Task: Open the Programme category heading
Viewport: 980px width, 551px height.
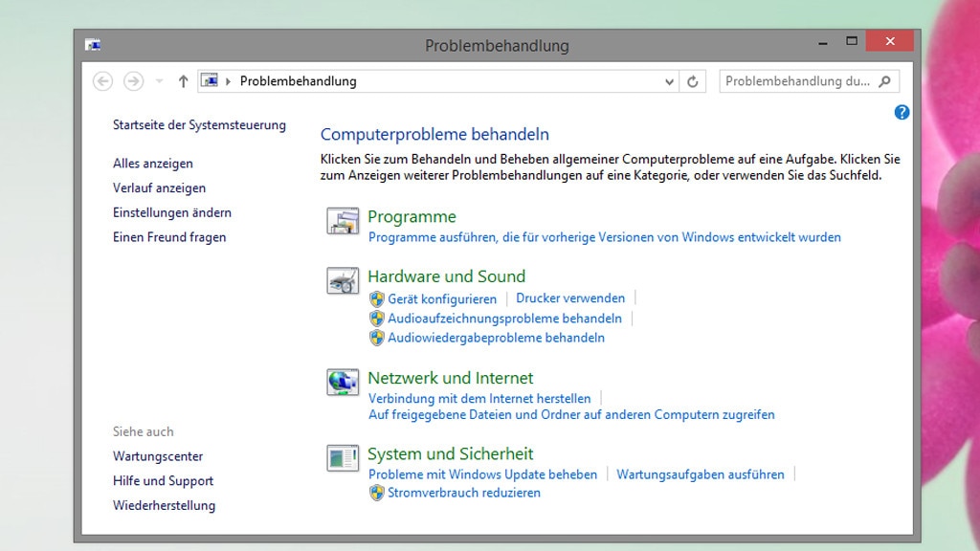Action: [412, 217]
